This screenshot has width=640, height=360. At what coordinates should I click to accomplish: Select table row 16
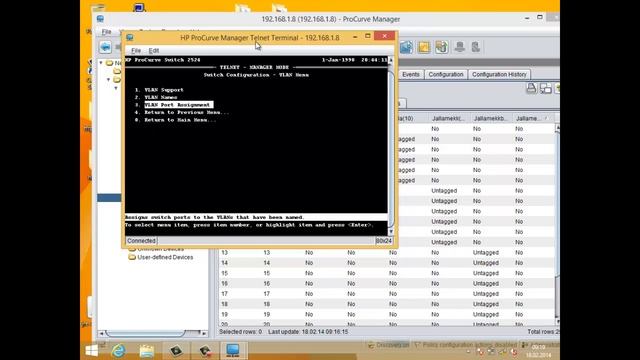[x=387, y=283]
